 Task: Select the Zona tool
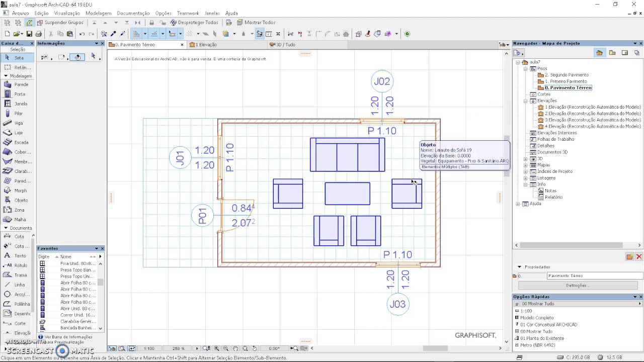point(18,210)
